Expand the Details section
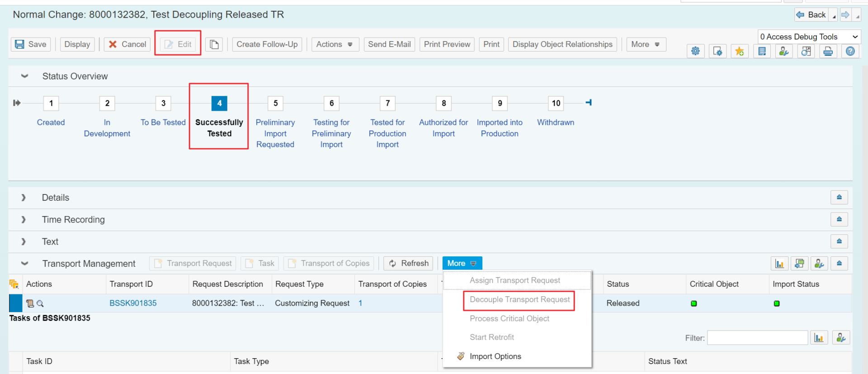868x374 pixels. [24, 198]
